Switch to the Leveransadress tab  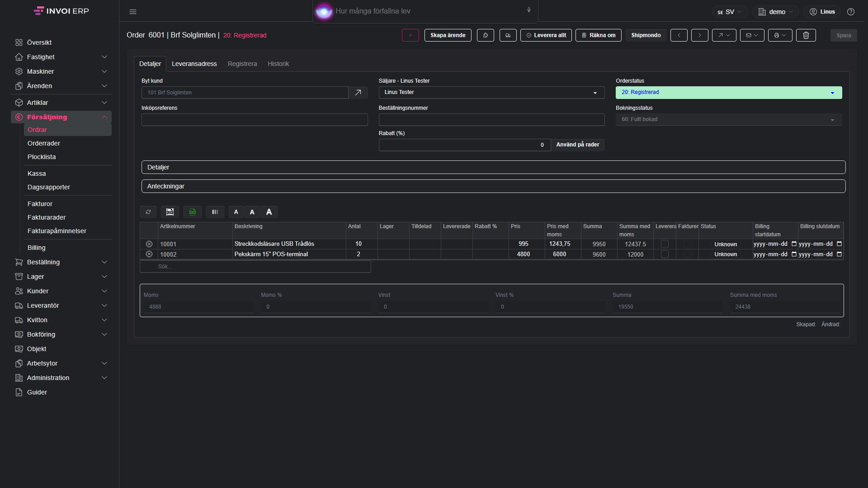point(194,64)
